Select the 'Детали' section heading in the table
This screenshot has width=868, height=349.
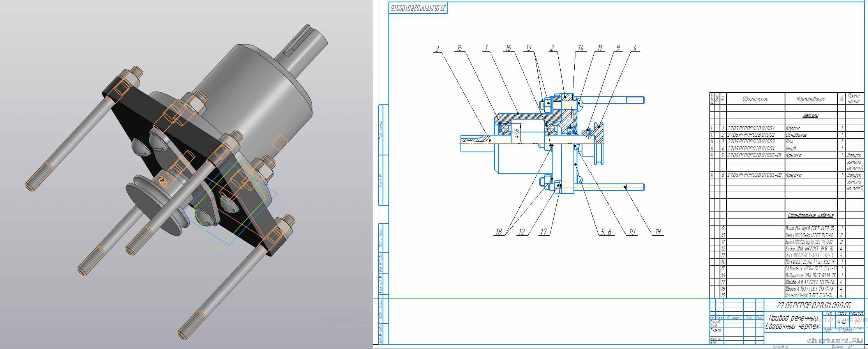click(x=810, y=115)
